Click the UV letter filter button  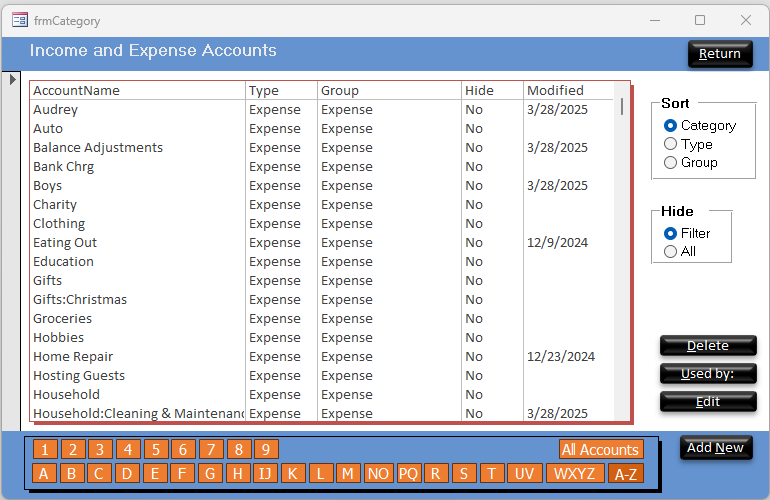coord(524,474)
